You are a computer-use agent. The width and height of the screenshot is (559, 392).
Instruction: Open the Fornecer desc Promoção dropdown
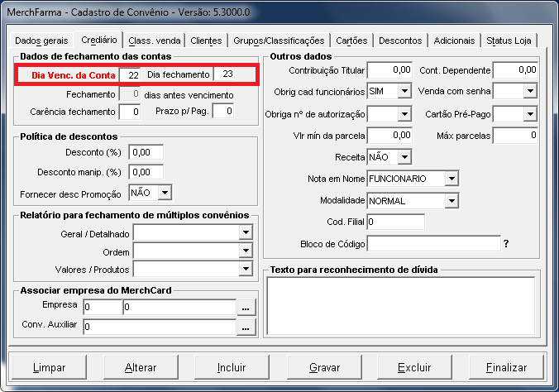click(x=165, y=193)
